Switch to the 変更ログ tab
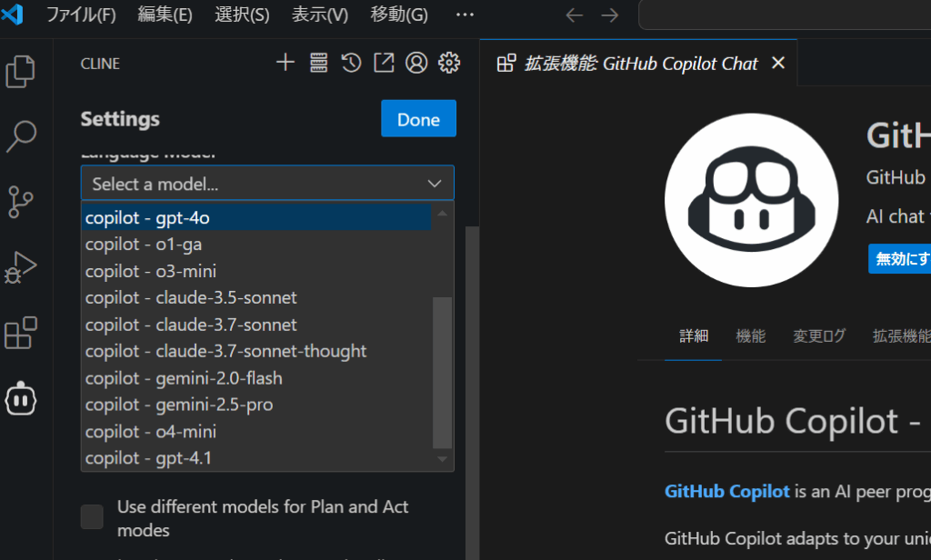Image resolution: width=931 pixels, height=560 pixels. [x=819, y=336]
